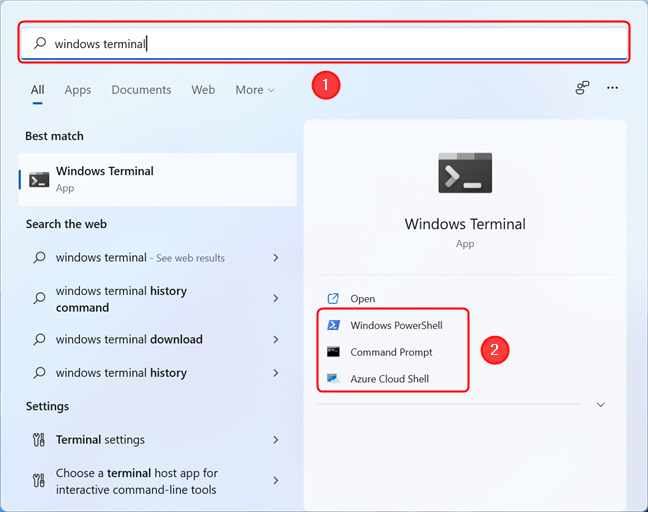Open the three-dot options menu
This screenshot has width=648, height=512.
coord(612,88)
